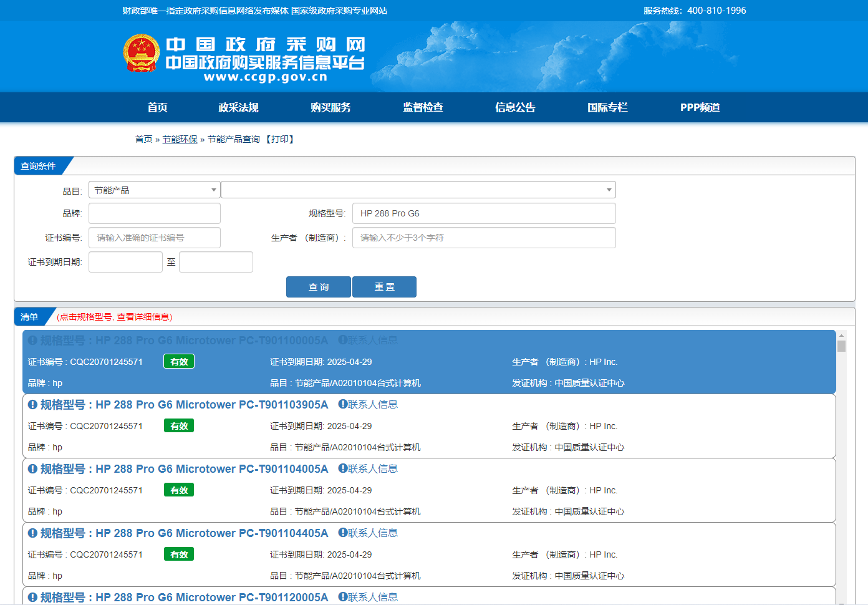Image resolution: width=868 pixels, height=605 pixels.
Task: Click 有效 badge on PC-T901103905A row
Action: click(x=179, y=426)
